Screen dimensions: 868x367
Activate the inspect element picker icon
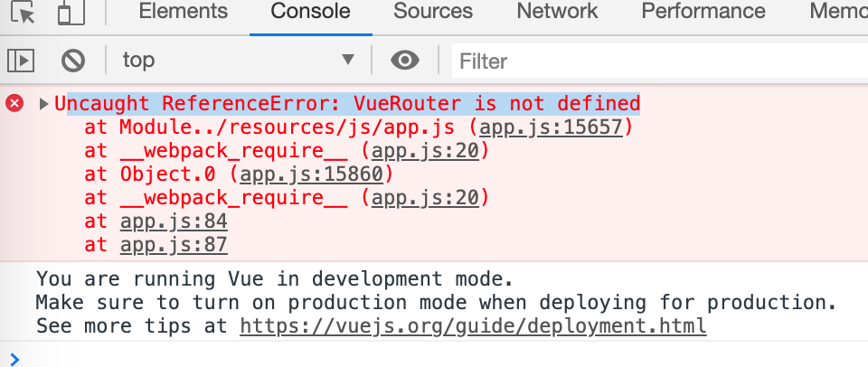pyautogui.click(x=24, y=13)
